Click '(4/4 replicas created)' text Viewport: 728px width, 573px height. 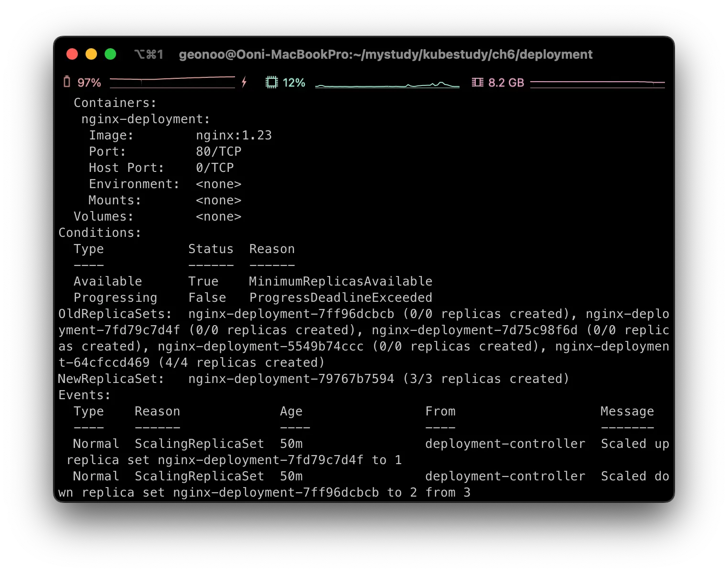pos(241,362)
